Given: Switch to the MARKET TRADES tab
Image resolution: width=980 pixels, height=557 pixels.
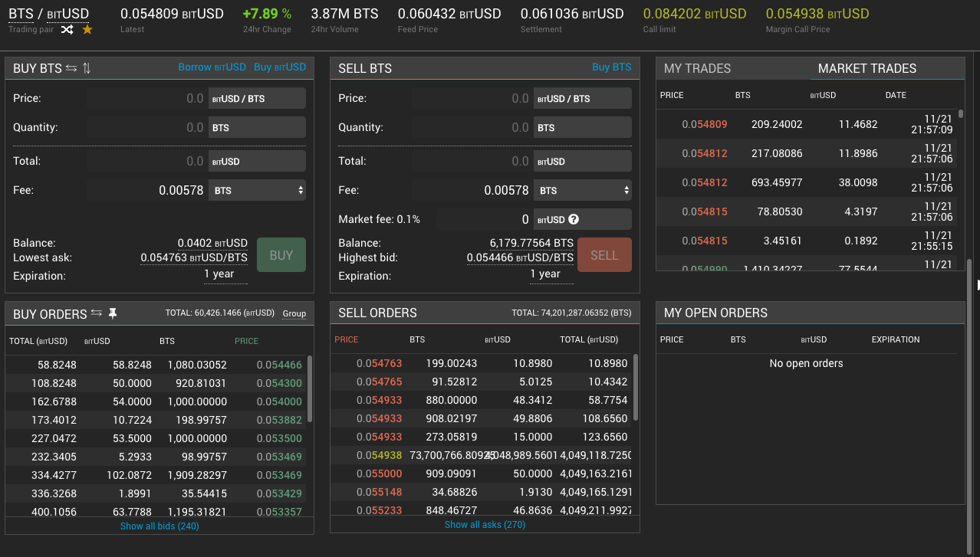Looking at the screenshot, I should [x=867, y=68].
